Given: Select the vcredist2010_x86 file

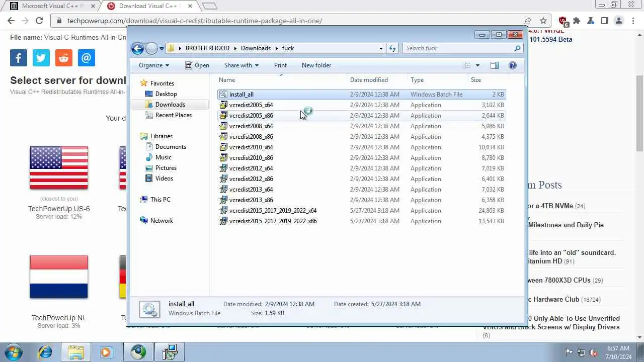Looking at the screenshot, I should click(x=361, y=158).
